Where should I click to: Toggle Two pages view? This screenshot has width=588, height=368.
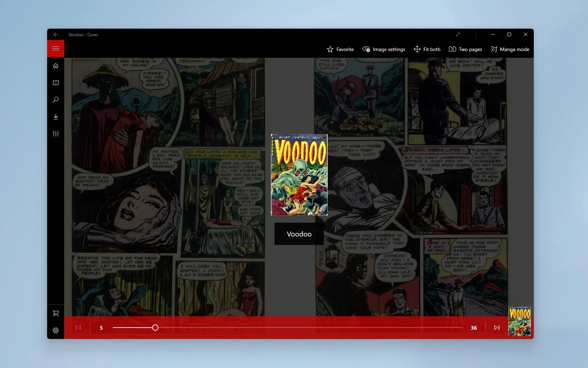coord(465,49)
